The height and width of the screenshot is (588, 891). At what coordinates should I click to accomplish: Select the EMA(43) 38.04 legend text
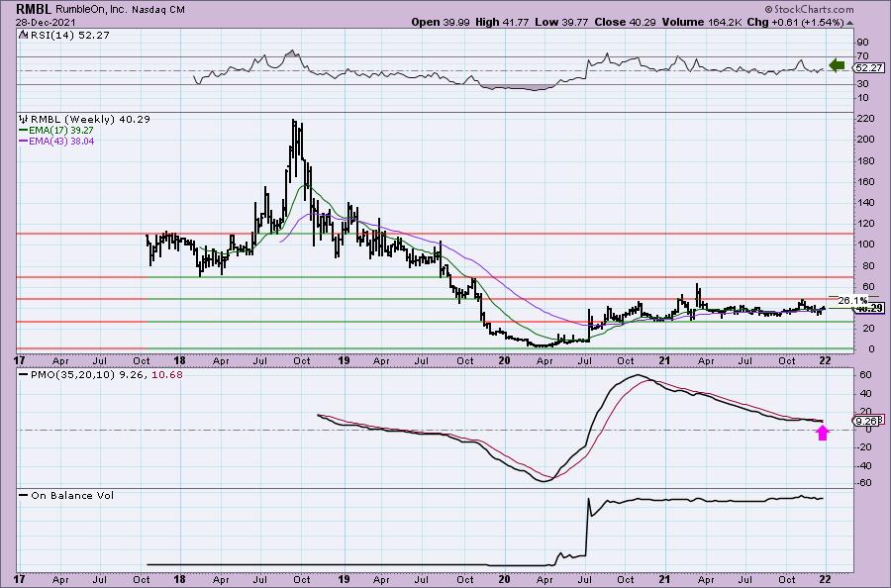[61, 142]
